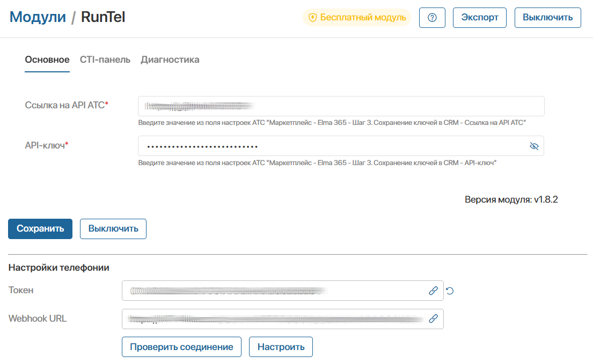Click the Бесплатный модуль badge
Viewport: 593px width, 364px height.
(x=357, y=17)
